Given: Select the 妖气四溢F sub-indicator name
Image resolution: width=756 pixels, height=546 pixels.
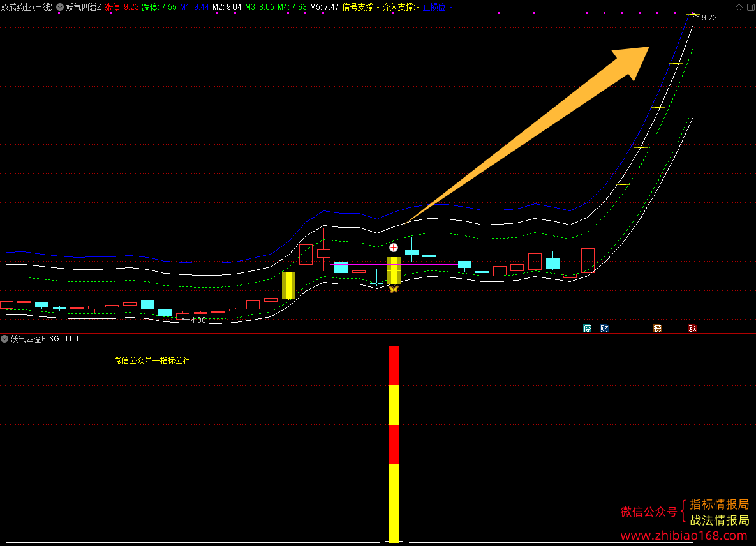Looking at the screenshot, I should tap(27, 339).
